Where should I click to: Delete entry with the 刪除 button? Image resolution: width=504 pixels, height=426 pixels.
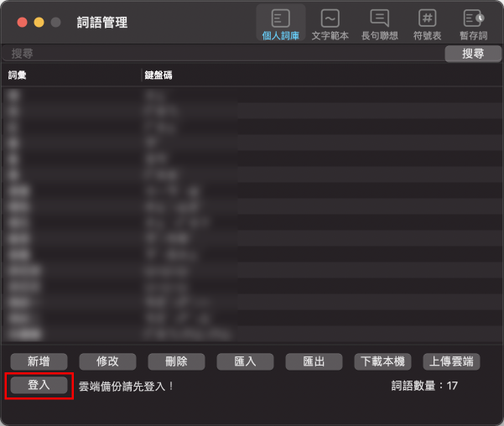176,361
